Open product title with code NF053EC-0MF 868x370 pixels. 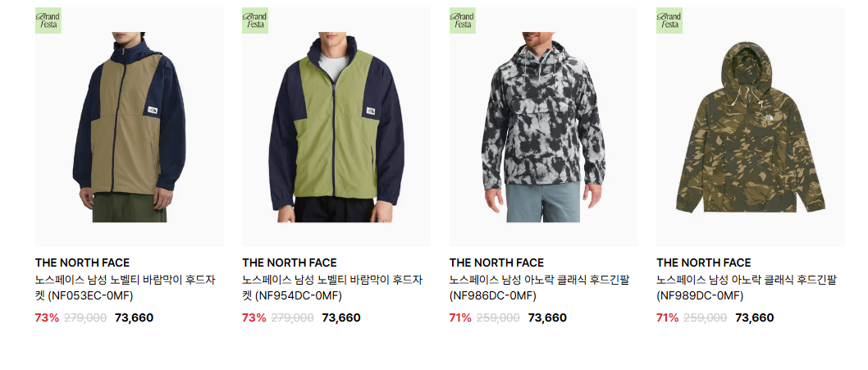[125, 288]
